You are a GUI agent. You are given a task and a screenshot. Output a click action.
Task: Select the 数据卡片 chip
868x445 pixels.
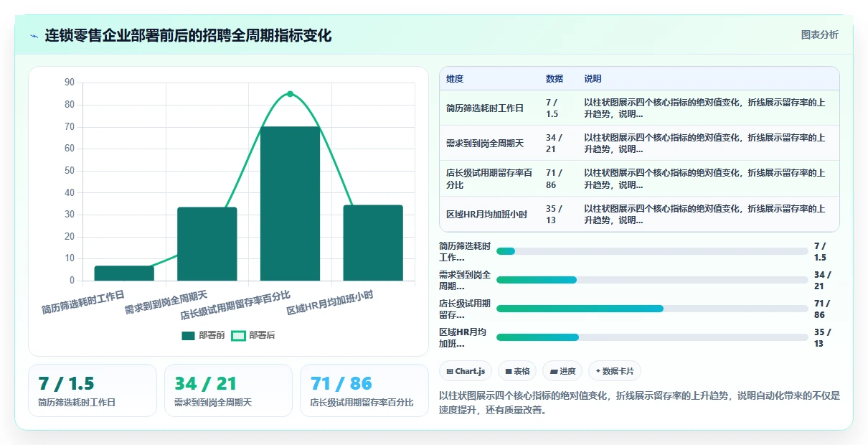pos(615,371)
